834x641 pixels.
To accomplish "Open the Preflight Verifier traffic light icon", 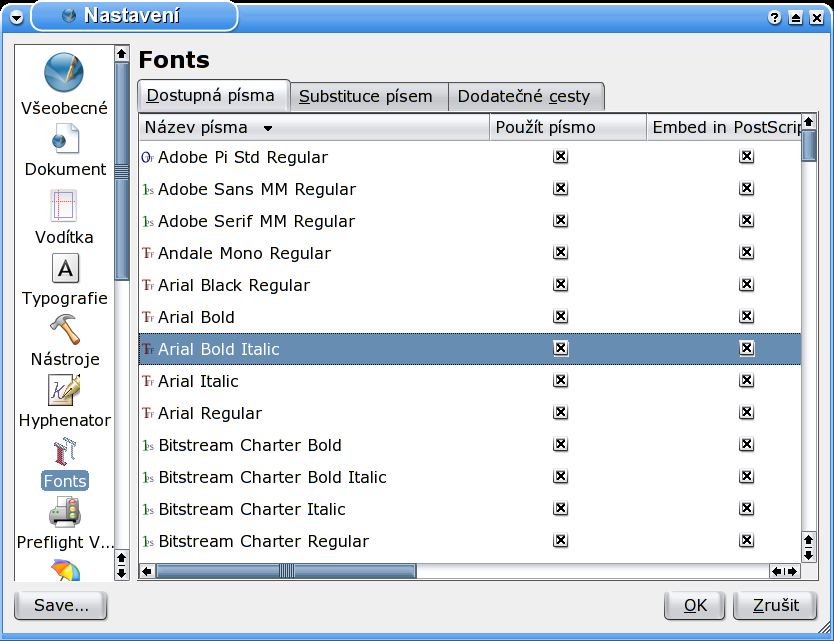I will point(64,513).
